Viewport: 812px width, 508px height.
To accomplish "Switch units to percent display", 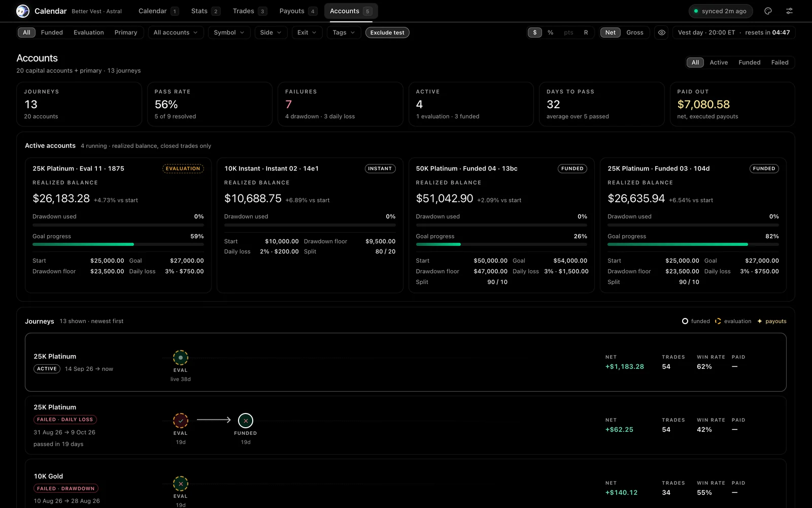I will (551, 33).
